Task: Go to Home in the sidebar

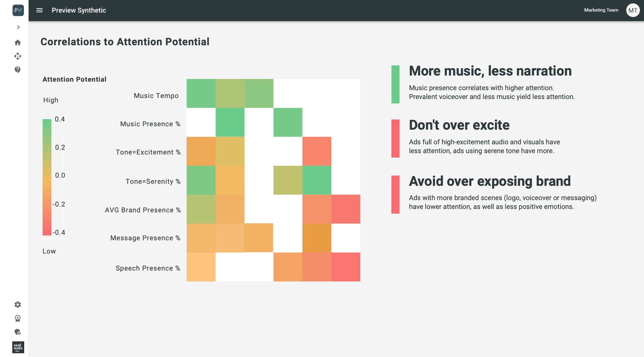Action: click(x=18, y=43)
